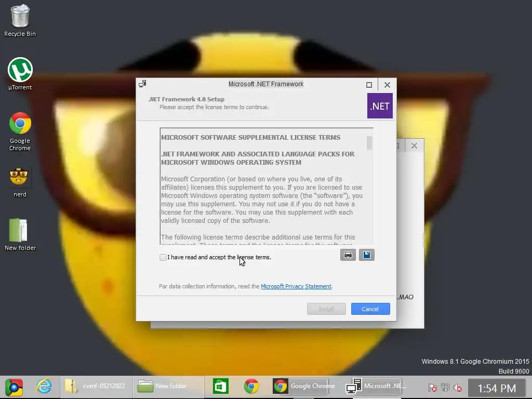This screenshot has height=399, width=532.
Task: Click the .NET purple logo
Action: pyautogui.click(x=380, y=106)
